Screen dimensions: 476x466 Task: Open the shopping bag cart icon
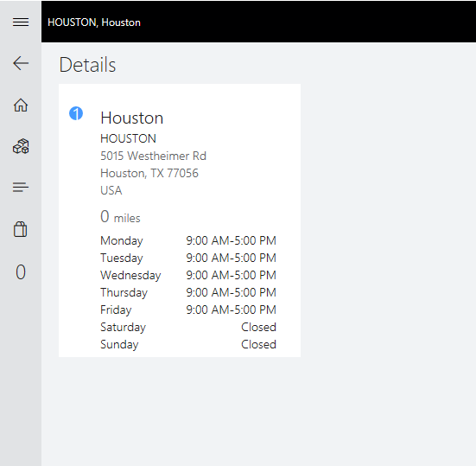click(21, 229)
